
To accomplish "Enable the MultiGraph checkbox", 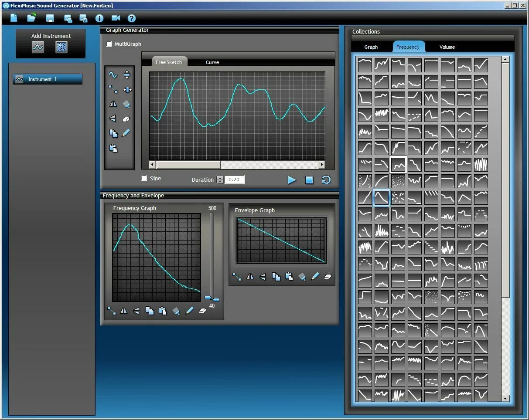I will (109, 44).
